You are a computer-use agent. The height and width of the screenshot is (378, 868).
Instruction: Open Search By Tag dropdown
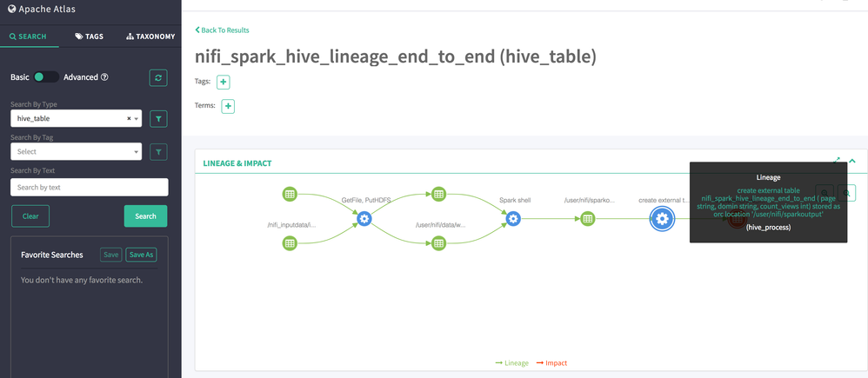(x=77, y=152)
